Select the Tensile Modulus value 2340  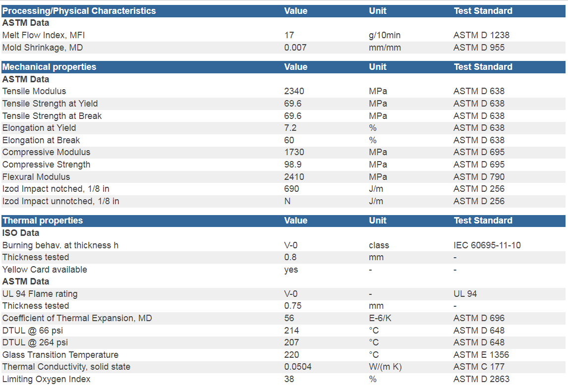(294, 91)
